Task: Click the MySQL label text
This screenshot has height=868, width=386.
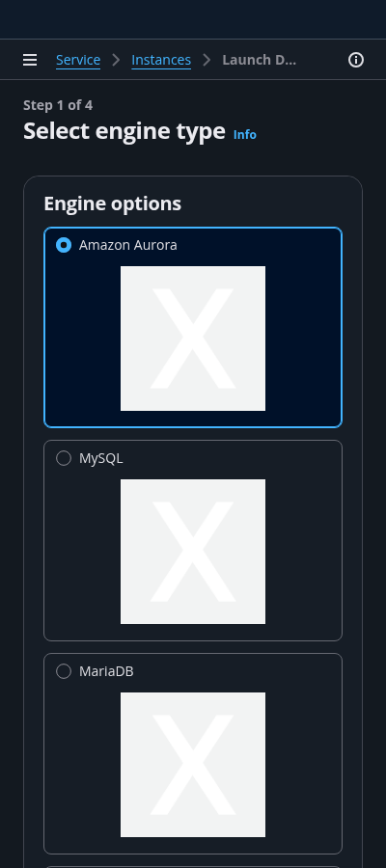Action: coord(100,458)
